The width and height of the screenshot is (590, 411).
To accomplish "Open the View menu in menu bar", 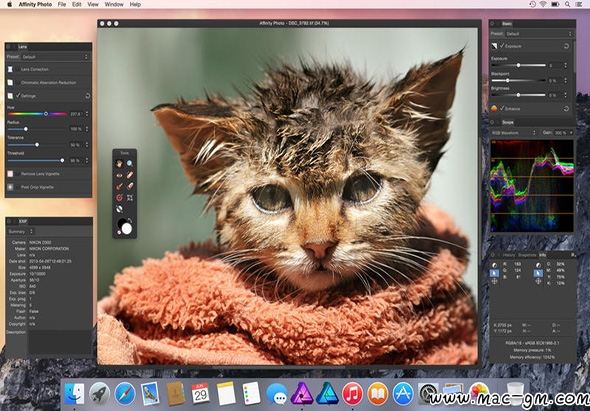I will tap(93, 5).
